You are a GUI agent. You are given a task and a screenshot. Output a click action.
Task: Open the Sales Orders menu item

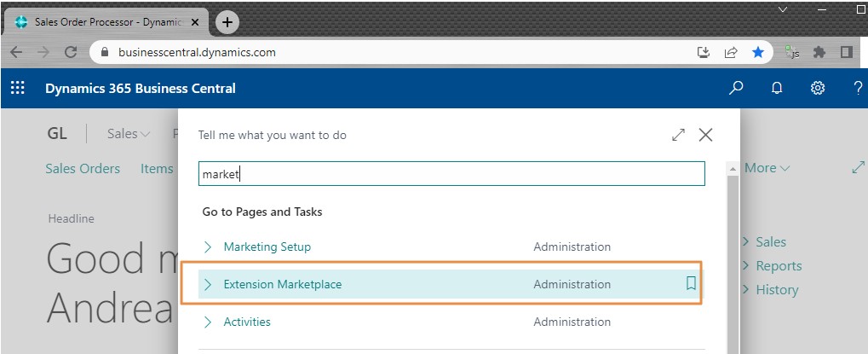tap(83, 168)
